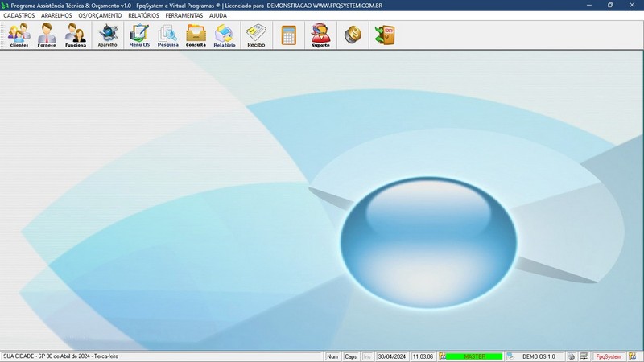The height and width of the screenshot is (362, 644).
Task: Click the user icon beside MASTER
Action: (x=442, y=356)
